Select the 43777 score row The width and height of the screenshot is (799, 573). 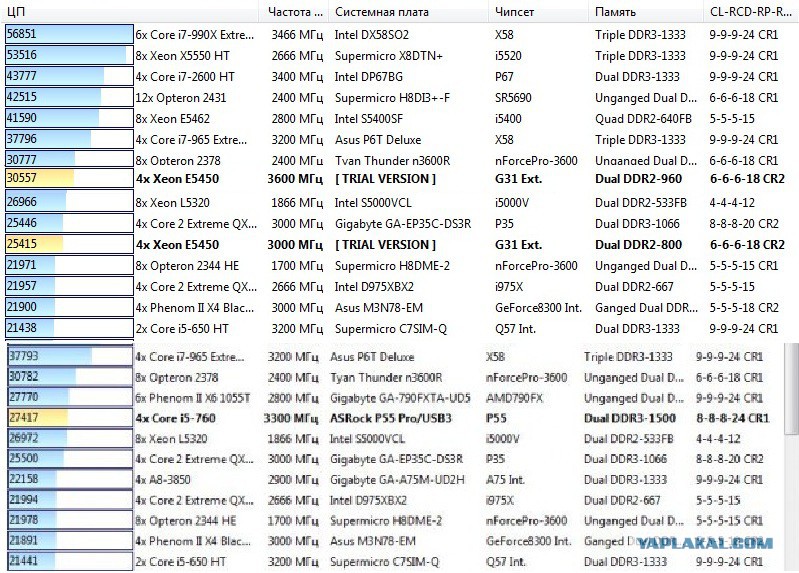tap(392, 76)
